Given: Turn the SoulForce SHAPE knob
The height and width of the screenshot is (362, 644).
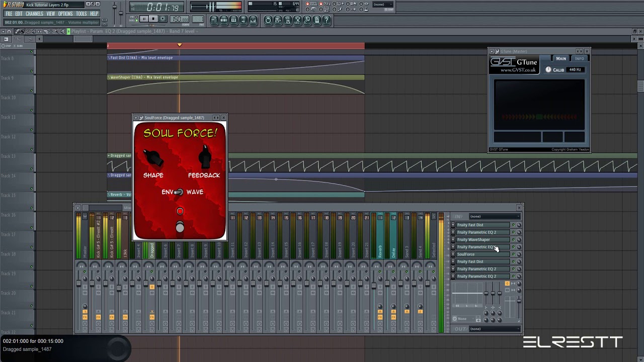Looking at the screenshot, I should pos(154,158).
